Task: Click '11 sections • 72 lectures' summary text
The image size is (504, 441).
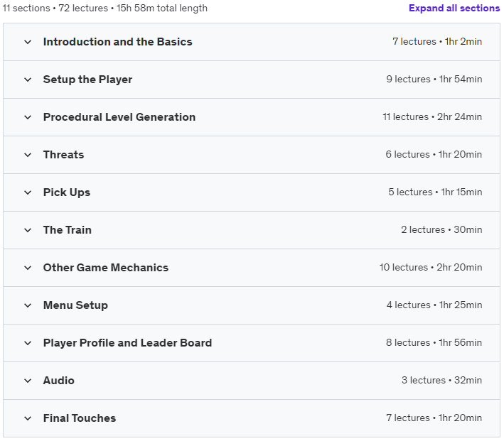Action: [55, 8]
